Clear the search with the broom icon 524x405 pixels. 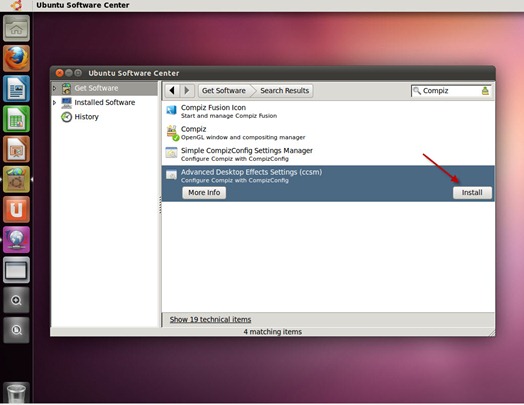(485, 91)
